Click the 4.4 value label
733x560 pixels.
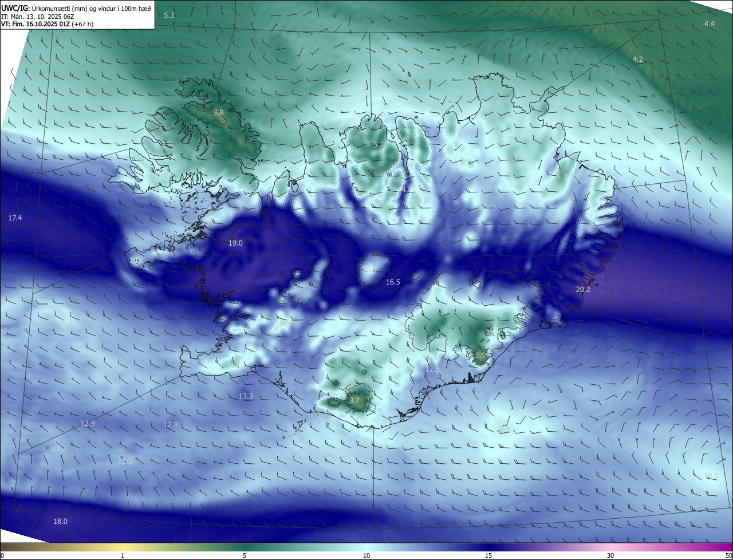click(710, 23)
